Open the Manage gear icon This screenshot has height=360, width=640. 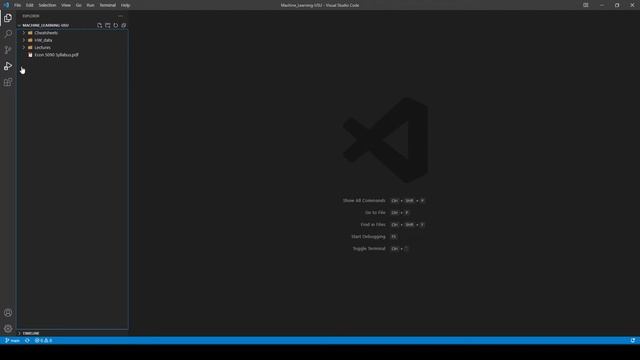pos(8,328)
